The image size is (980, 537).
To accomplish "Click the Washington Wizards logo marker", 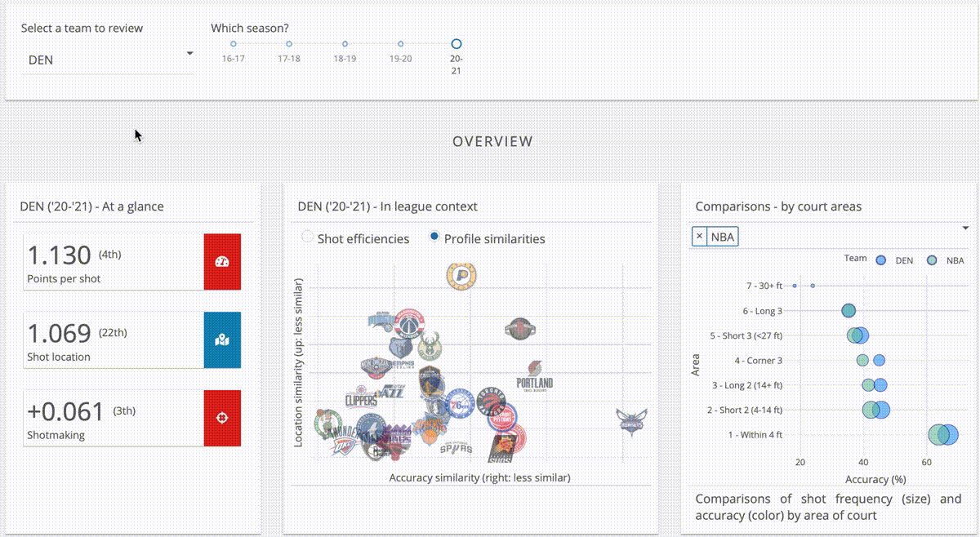I will (408, 324).
